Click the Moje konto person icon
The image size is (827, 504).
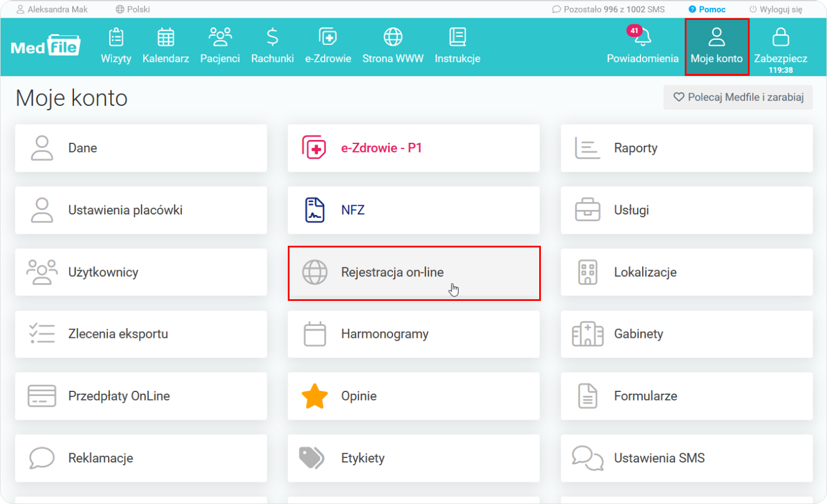click(717, 37)
